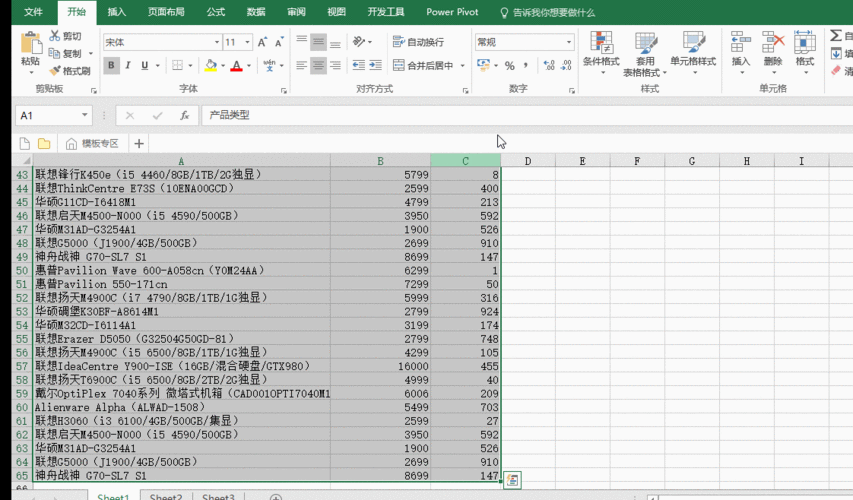Click Insert Function fx icon
Image resolution: width=853 pixels, height=500 pixels.
pyautogui.click(x=184, y=115)
